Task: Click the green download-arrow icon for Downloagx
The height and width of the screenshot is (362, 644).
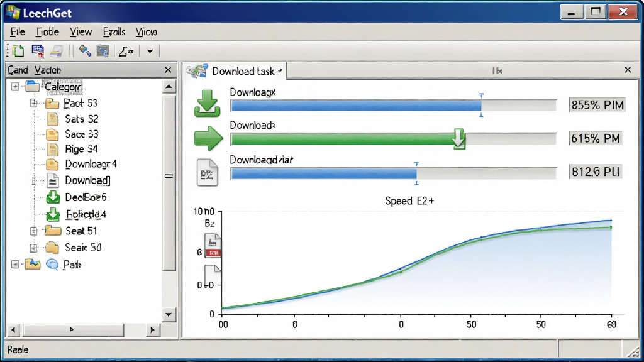Action: click(207, 104)
